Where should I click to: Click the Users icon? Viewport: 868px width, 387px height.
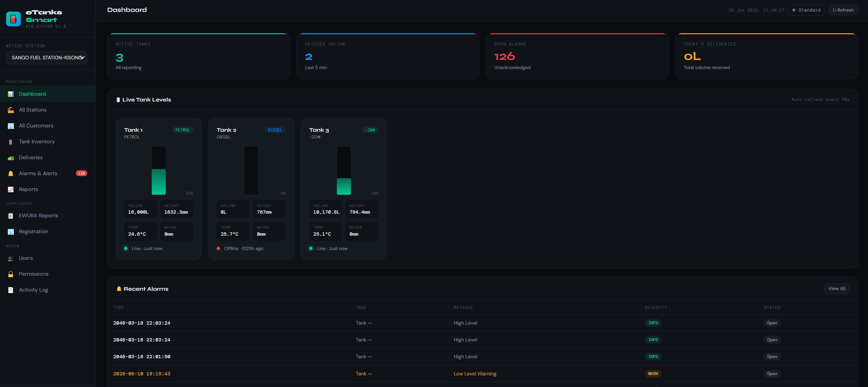(x=11, y=258)
